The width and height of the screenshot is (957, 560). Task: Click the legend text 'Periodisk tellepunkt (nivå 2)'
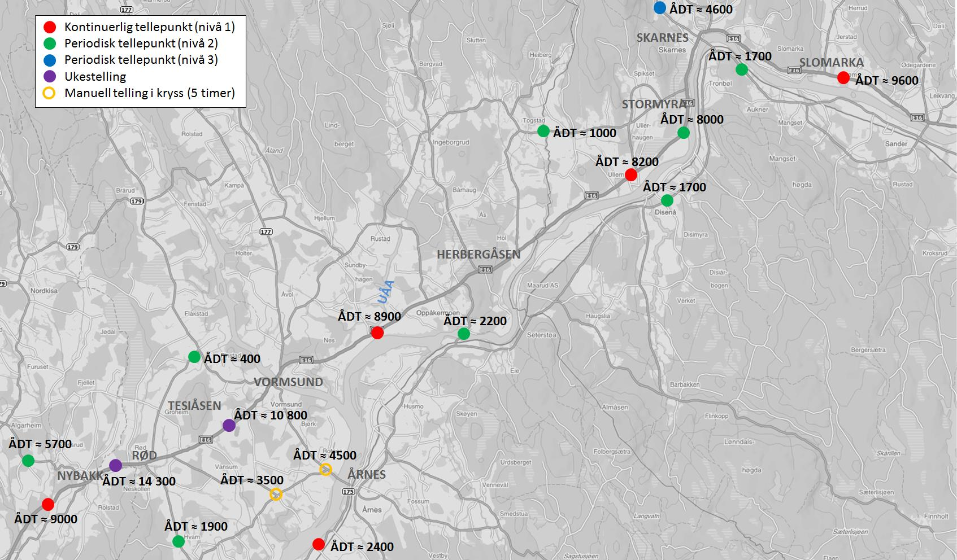pos(141,43)
